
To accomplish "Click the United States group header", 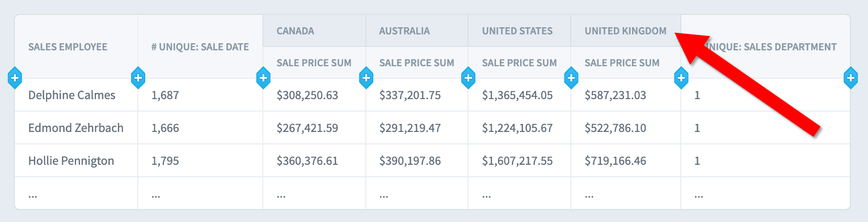I will click(x=517, y=31).
